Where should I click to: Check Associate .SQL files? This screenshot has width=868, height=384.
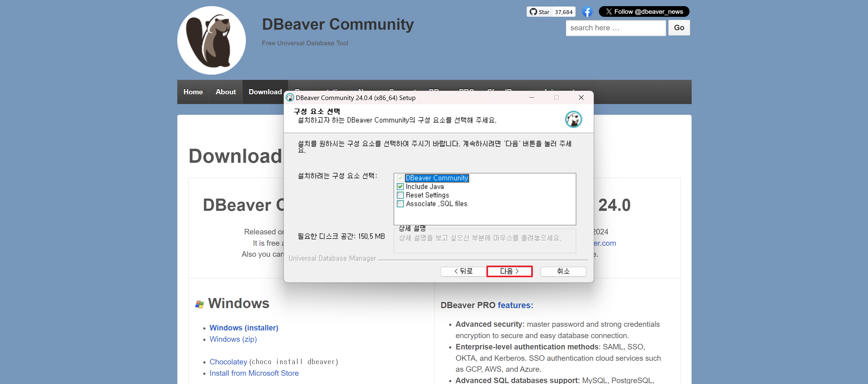click(x=400, y=204)
